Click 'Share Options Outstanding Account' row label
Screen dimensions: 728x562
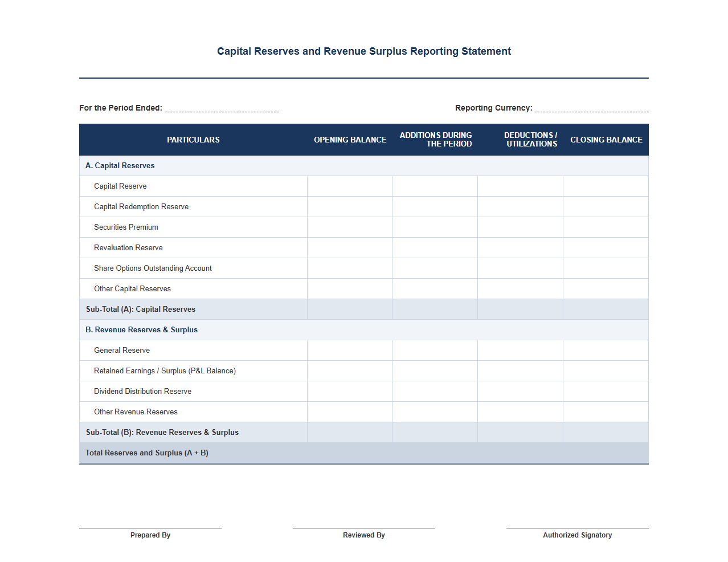click(x=153, y=268)
